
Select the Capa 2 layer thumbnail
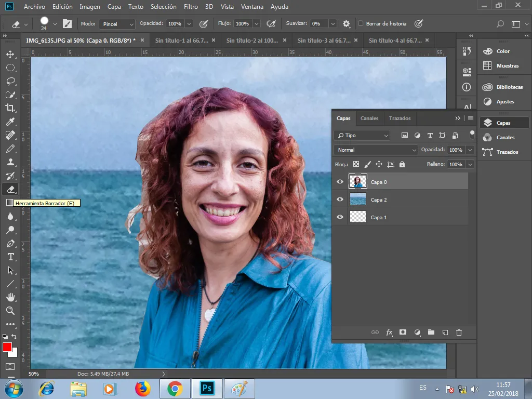pyautogui.click(x=357, y=199)
